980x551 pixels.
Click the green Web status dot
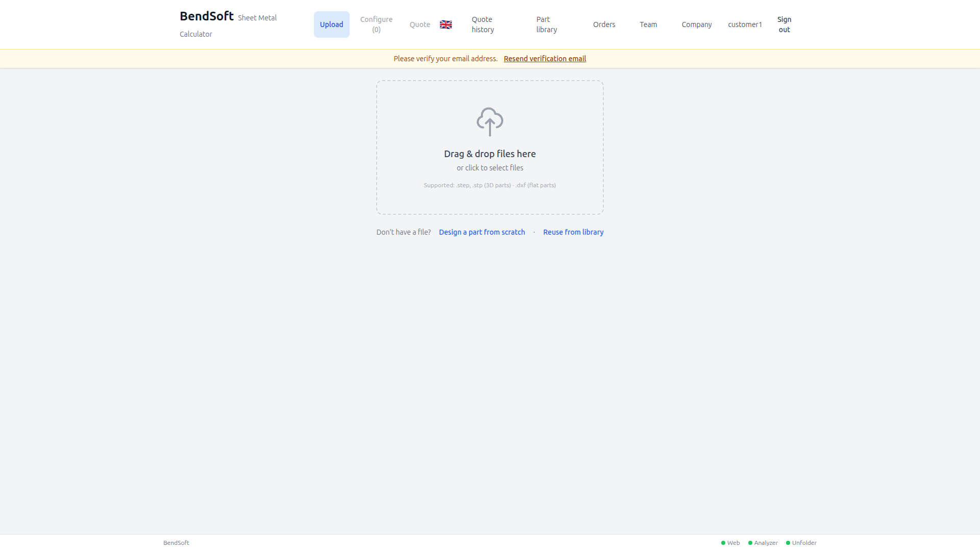click(723, 543)
